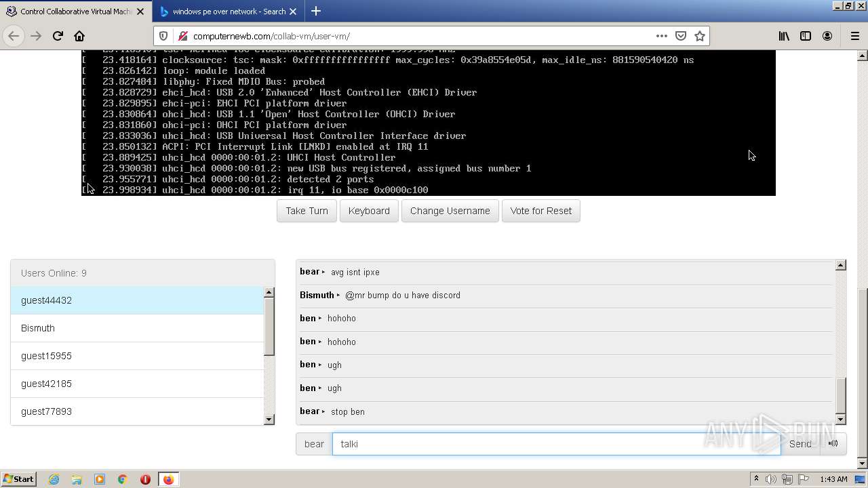Open Action Center flag icon
Image resolution: width=868 pixels, height=488 pixels.
pos(803,479)
